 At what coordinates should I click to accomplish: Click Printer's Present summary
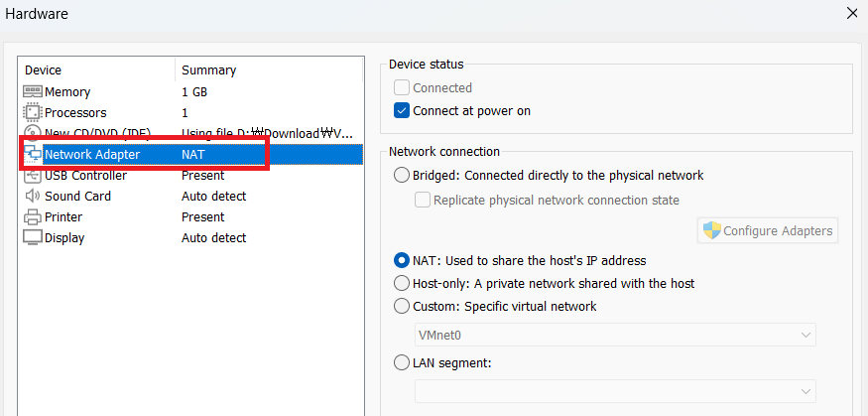[202, 217]
